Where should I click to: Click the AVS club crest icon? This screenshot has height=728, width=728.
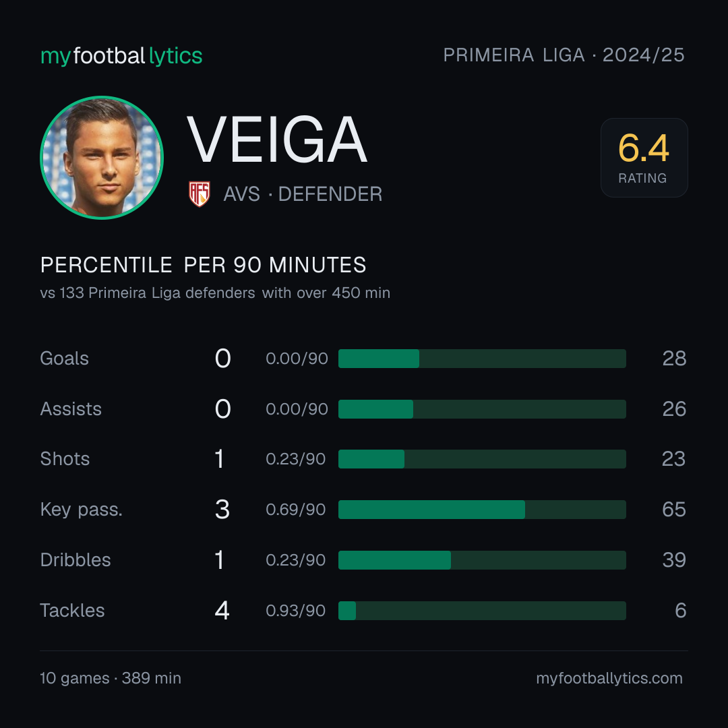199,193
